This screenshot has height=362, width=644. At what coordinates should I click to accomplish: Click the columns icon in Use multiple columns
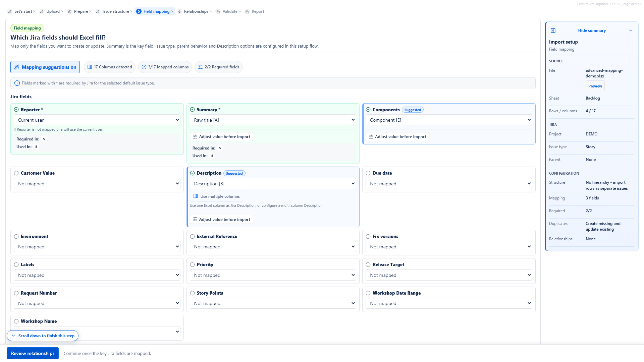pos(196,196)
